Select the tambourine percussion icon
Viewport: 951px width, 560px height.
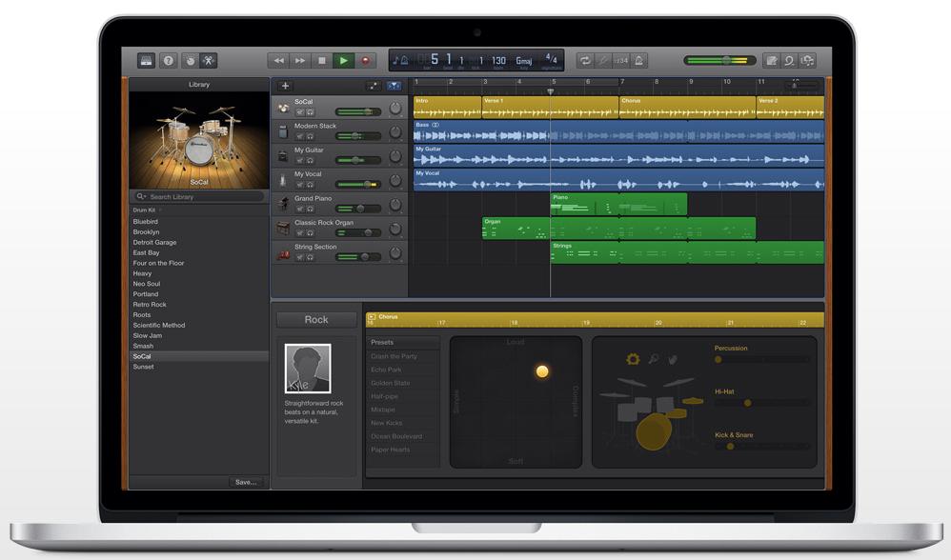pyautogui.click(x=633, y=359)
